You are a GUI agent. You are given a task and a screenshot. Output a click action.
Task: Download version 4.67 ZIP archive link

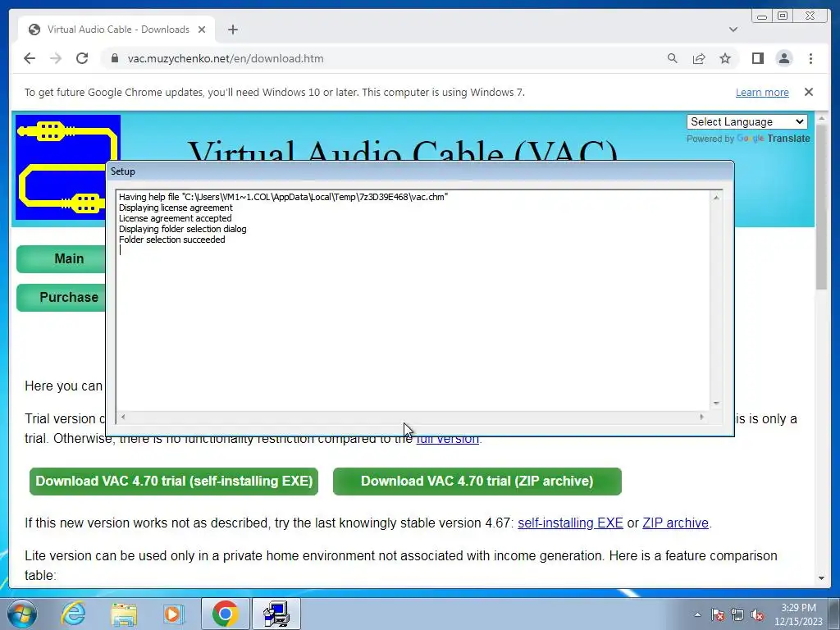coord(675,523)
